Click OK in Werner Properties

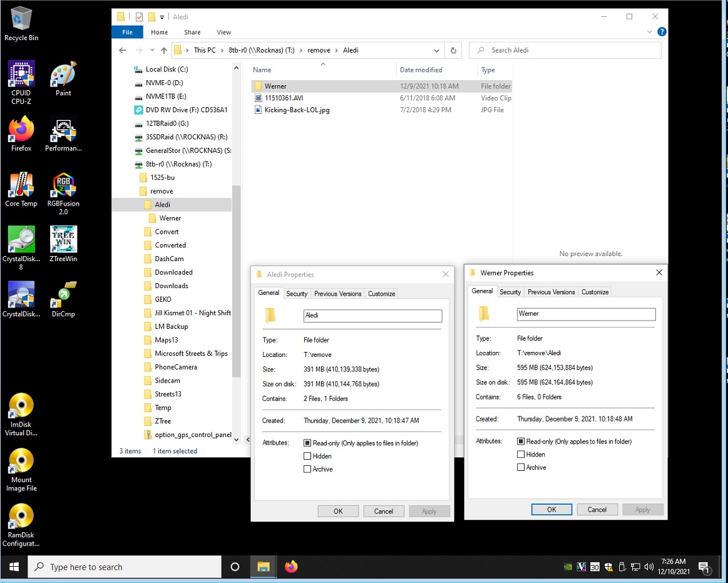point(551,509)
